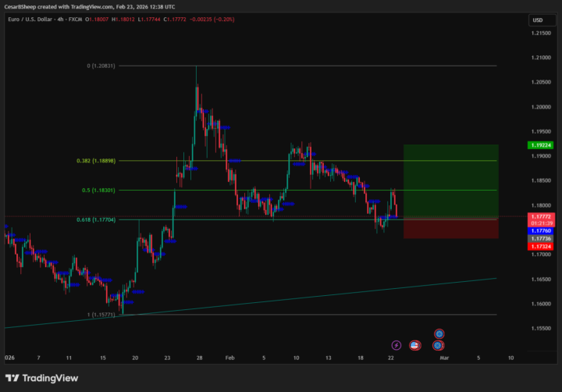
Task: Click the 1.19500 price axis label
Action: tap(541, 132)
